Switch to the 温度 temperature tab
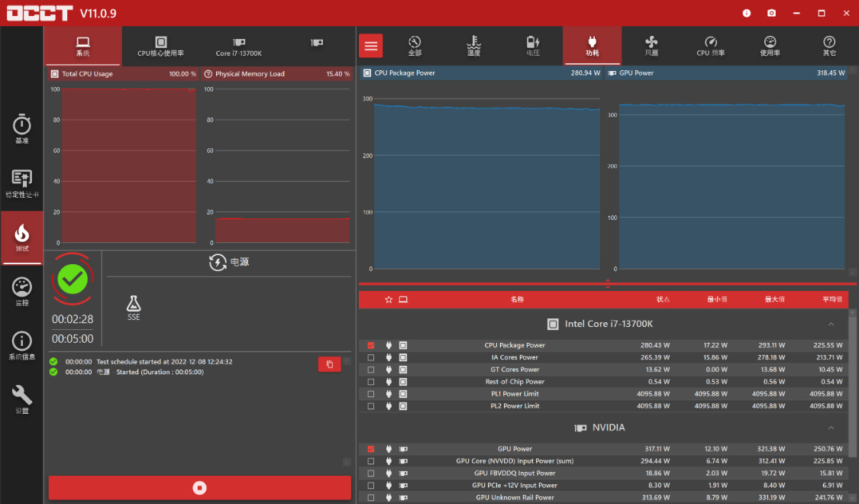Screen dimensions: 859x504 474,46
